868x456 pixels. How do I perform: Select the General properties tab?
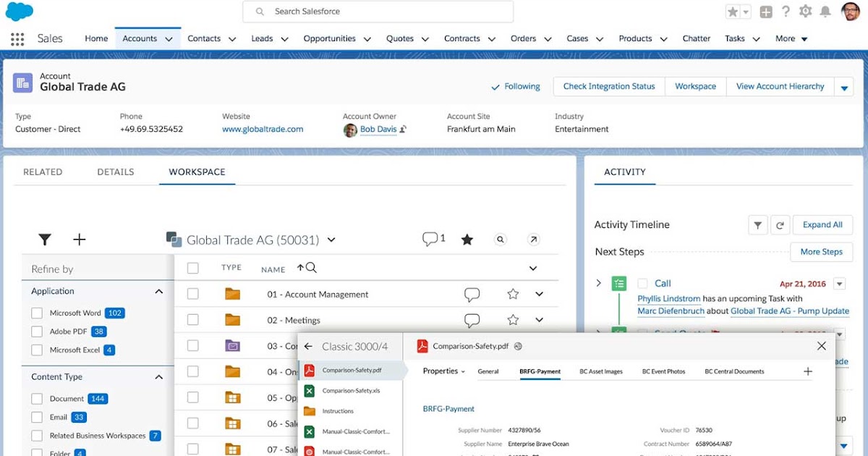pyautogui.click(x=488, y=371)
